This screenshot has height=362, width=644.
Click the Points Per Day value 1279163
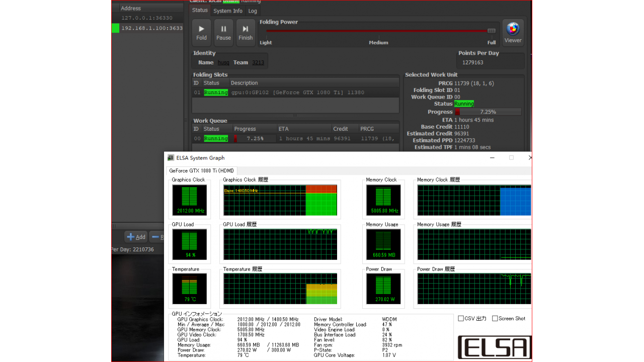coord(472,62)
